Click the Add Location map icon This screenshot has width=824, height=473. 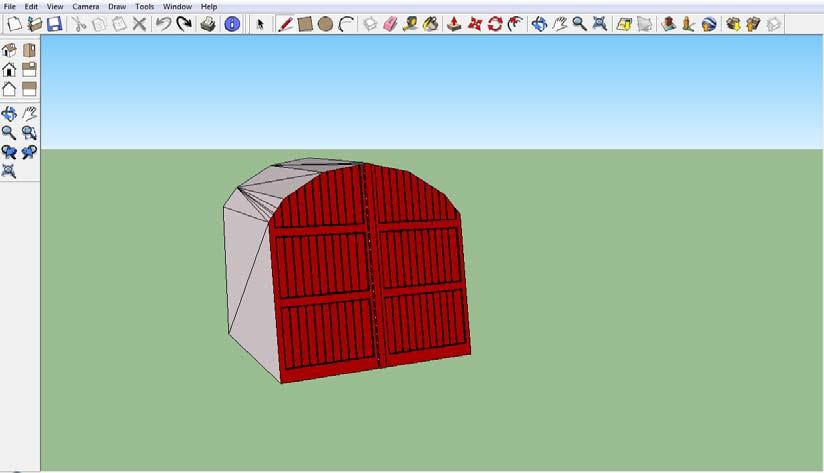pos(624,24)
